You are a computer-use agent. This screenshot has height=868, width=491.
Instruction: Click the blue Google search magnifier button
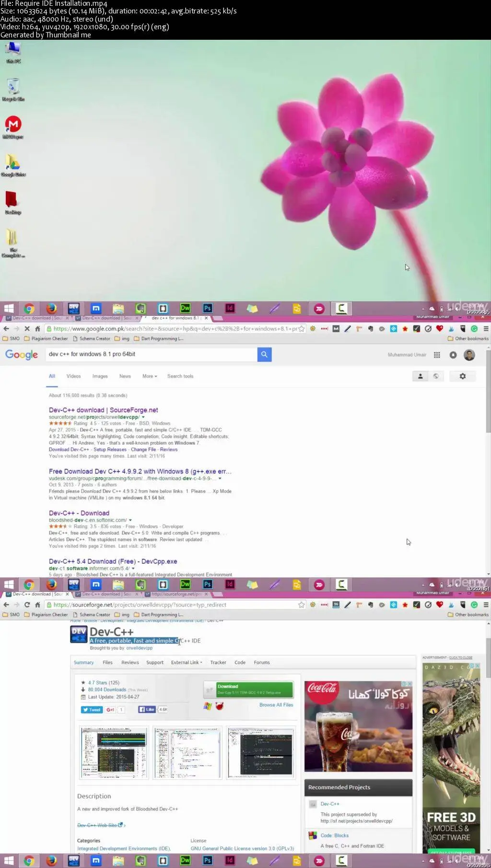tap(264, 354)
